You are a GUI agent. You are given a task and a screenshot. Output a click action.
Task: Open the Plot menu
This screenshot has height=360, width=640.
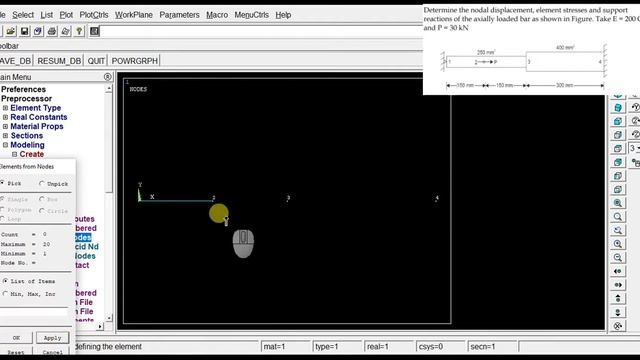tap(66, 15)
